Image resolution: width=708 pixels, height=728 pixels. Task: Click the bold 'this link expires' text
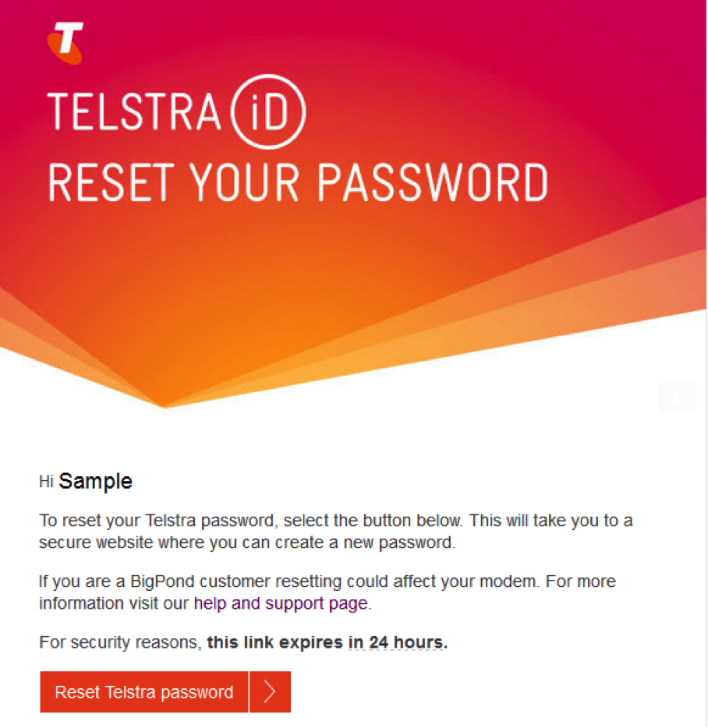(274, 643)
